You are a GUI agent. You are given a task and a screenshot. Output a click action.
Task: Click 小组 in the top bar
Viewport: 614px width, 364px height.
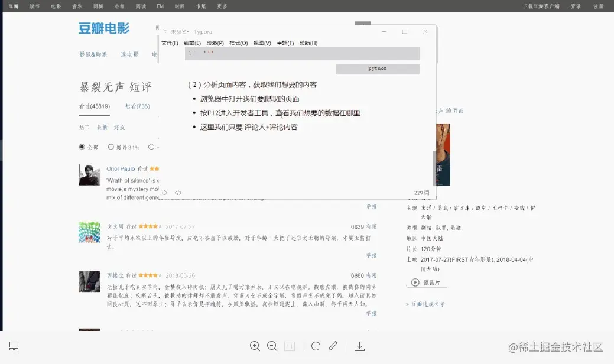point(119,6)
